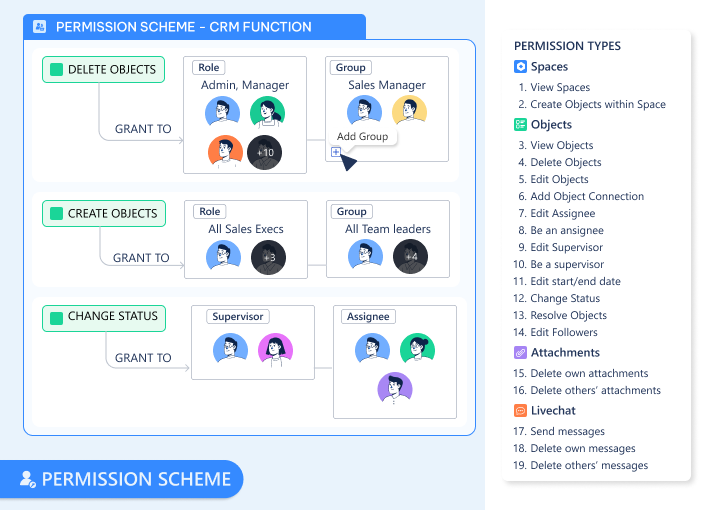Click the plus icon to add group

pos(336,152)
